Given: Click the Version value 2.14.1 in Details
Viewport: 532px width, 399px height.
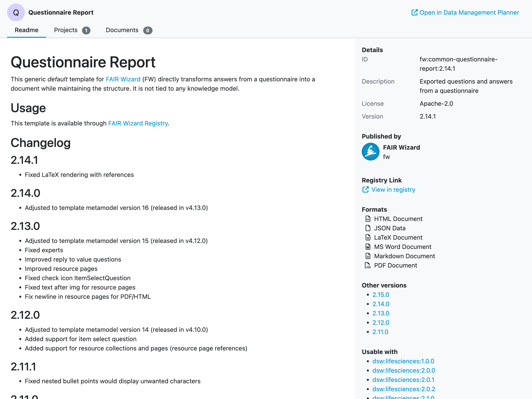Looking at the screenshot, I should (x=428, y=117).
